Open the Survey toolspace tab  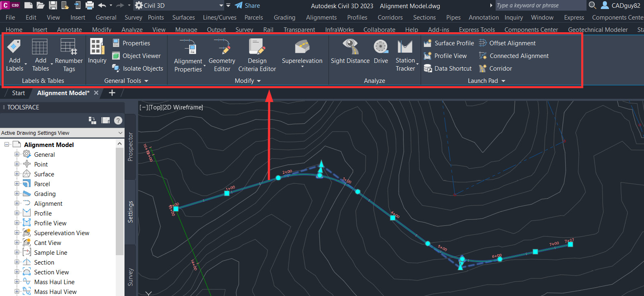(x=130, y=276)
